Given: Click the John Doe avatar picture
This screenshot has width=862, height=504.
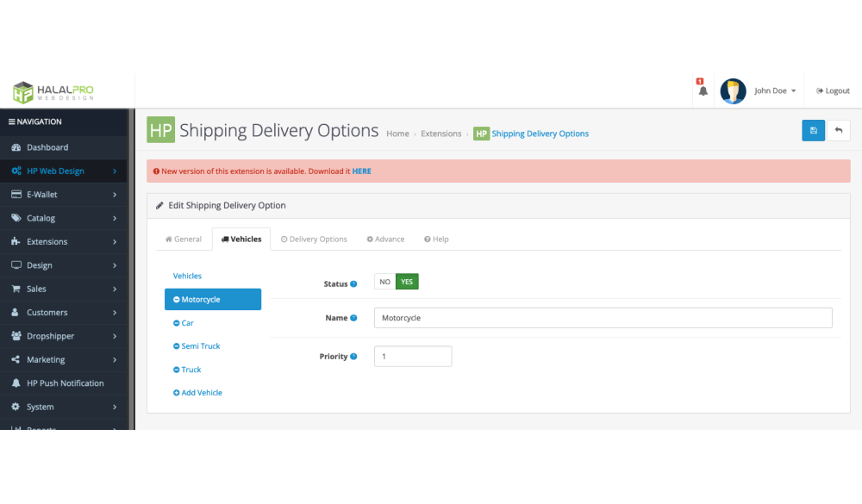Looking at the screenshot, I should [733, 90].
